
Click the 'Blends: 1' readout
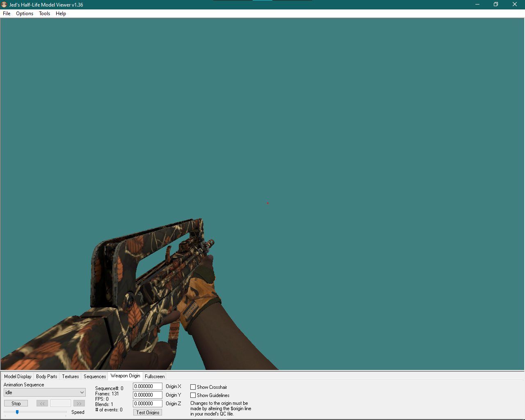coord(104,404)
